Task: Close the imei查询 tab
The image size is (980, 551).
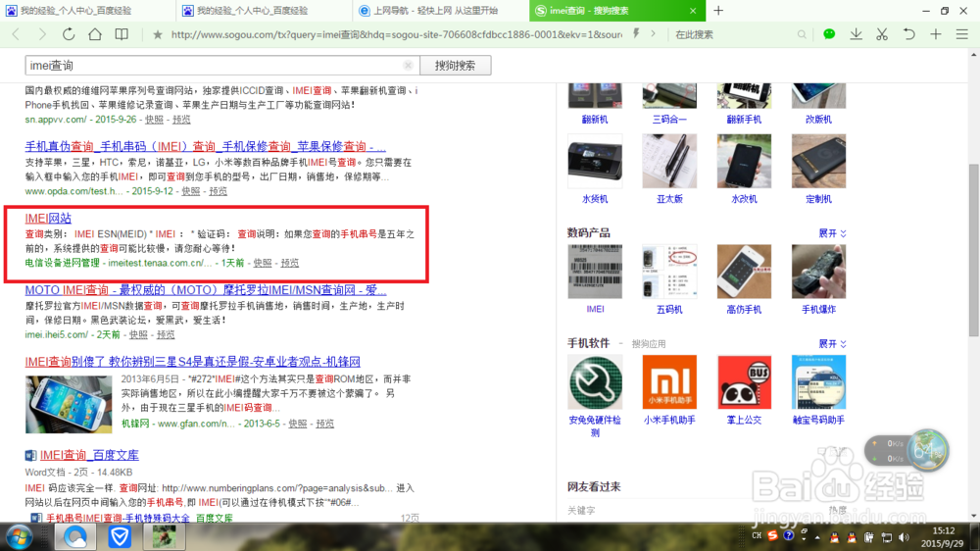Action: (693, 11)
